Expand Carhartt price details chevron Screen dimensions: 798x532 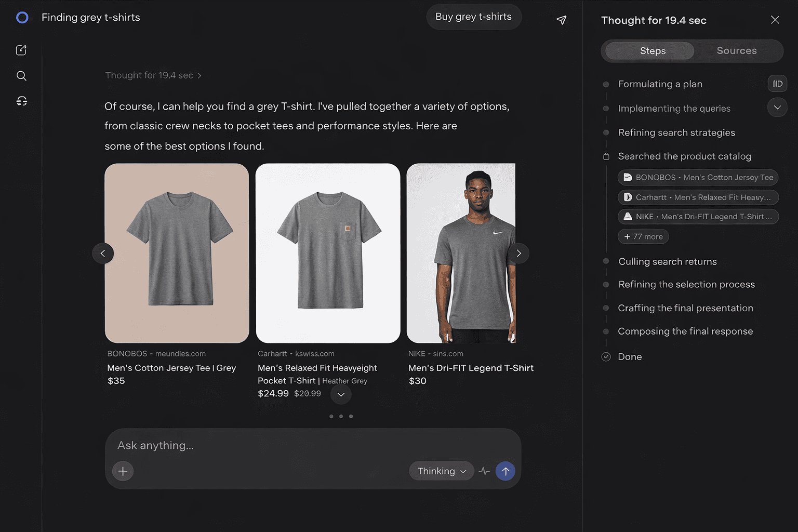[x=341, y=394]
